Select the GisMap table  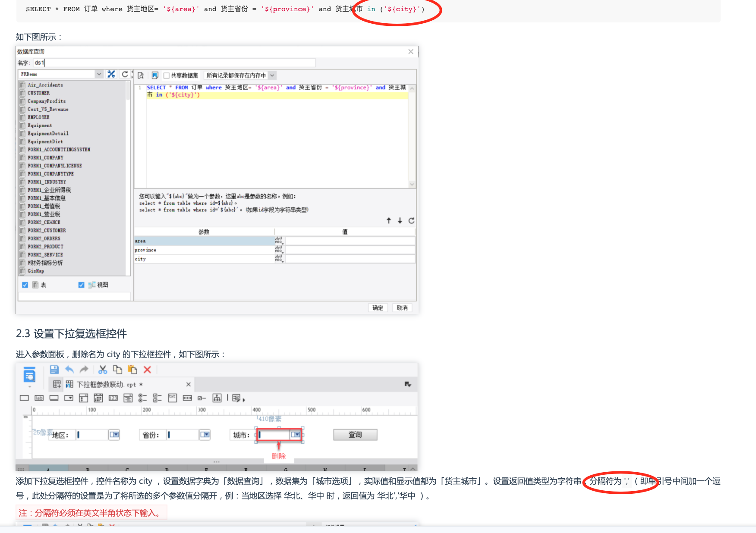36,271
